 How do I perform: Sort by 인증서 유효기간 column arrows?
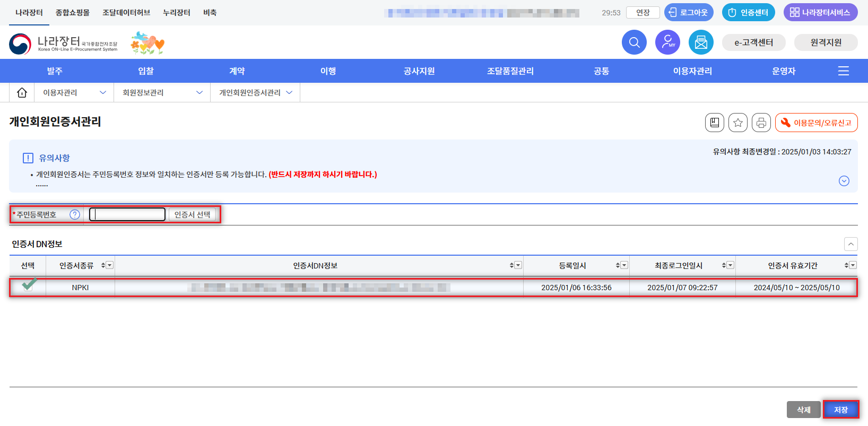tap(846, 265)
